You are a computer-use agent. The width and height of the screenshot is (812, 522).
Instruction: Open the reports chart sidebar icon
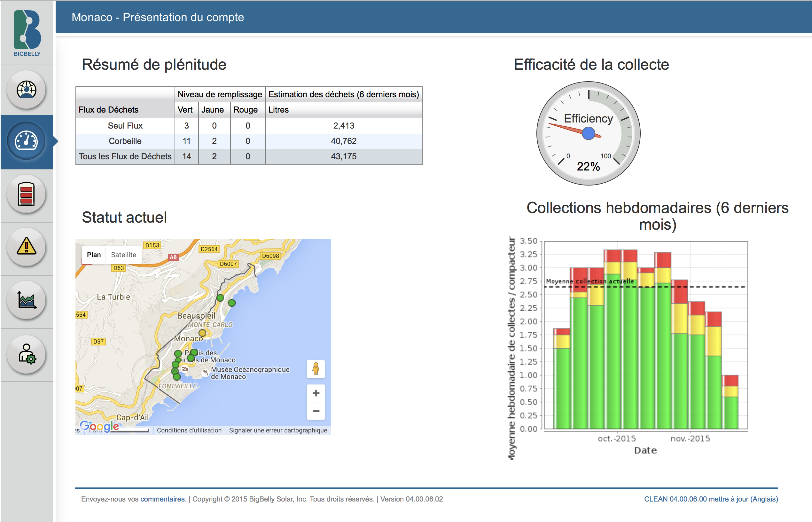point(27,300)
